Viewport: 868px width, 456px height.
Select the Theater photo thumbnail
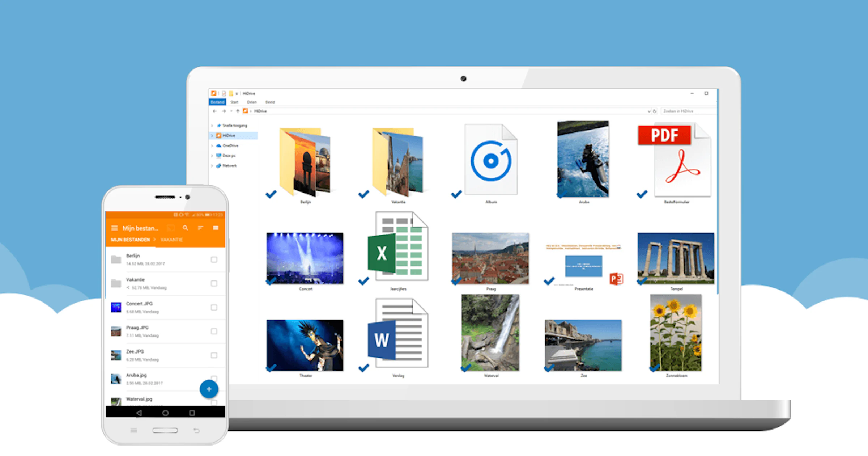[305, 345]
